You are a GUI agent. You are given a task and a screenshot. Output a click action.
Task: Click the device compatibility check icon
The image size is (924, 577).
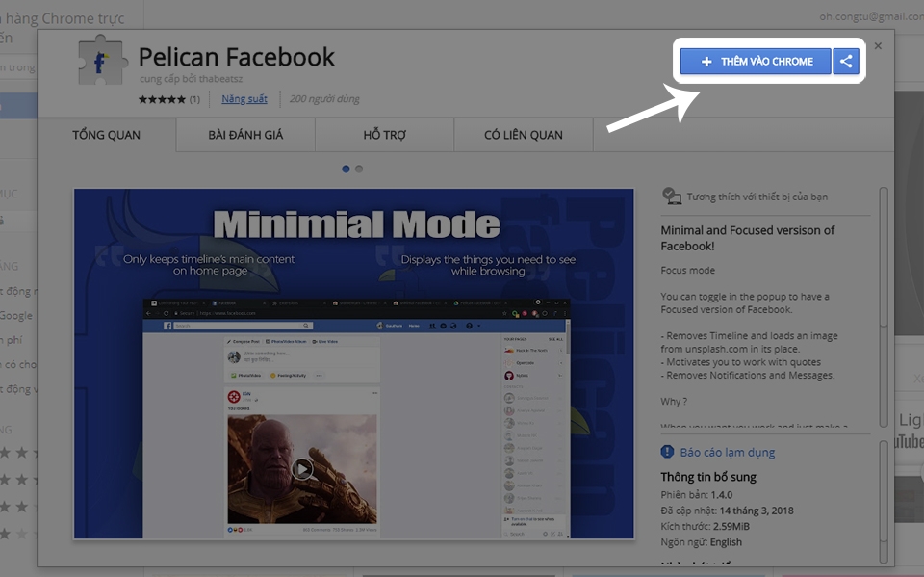pyautogui.click(x=671, y=196)
